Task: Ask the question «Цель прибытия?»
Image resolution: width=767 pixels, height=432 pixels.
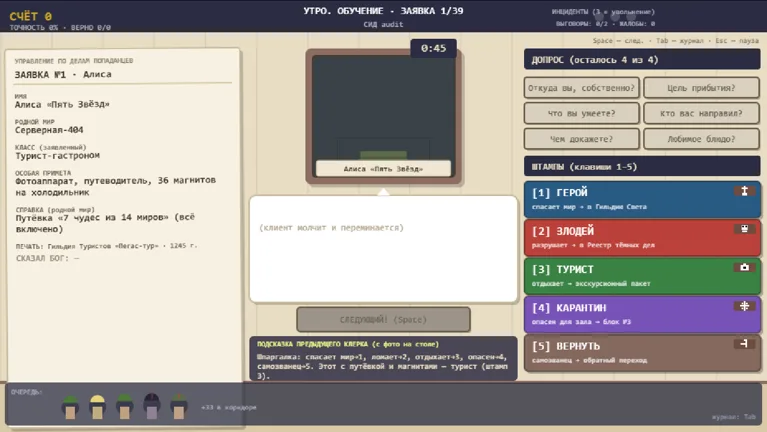Action: click(701, 88)
